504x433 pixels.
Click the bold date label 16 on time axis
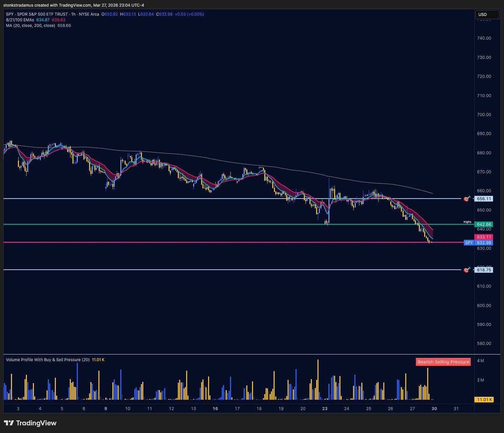coord(215,409)
